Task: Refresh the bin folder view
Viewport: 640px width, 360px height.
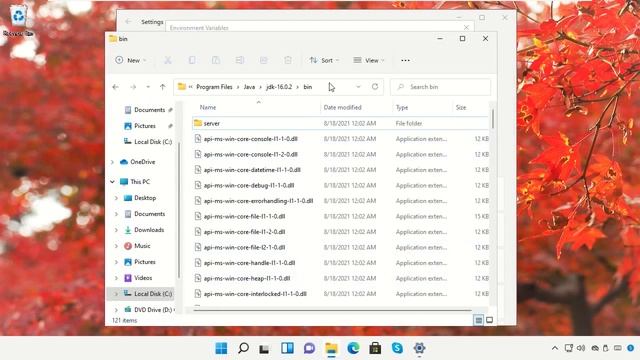Action: (375, 87)
